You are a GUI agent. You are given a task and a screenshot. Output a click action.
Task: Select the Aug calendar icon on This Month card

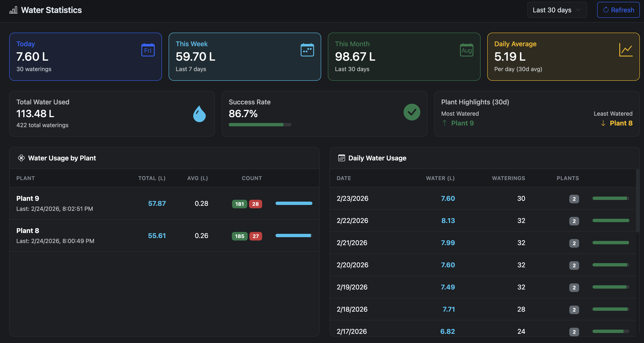tap(467, 50)
